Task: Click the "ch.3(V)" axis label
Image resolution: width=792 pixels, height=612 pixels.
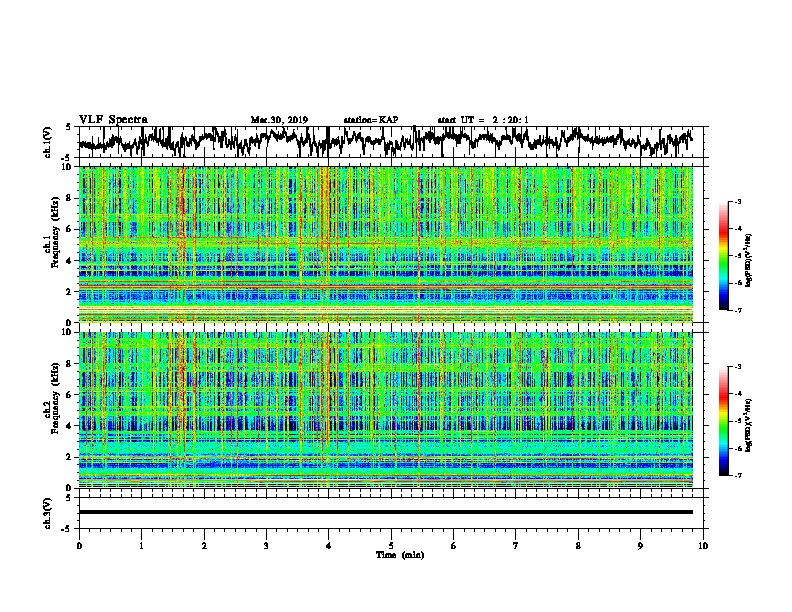Action: [x=47, y=513]
